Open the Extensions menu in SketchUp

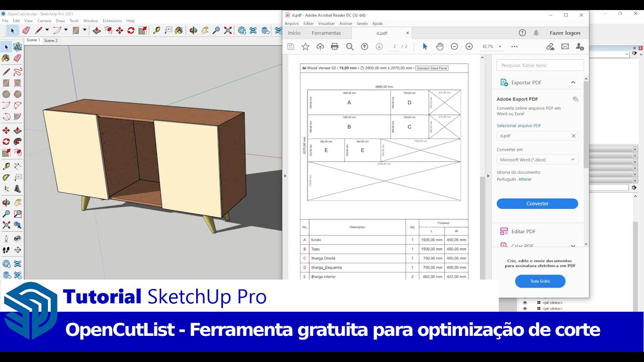pyautogui.click(x=112, y=21)
